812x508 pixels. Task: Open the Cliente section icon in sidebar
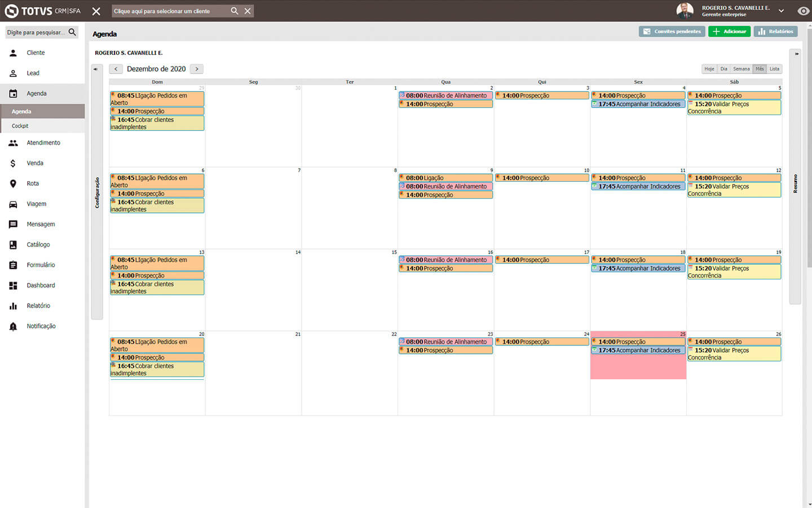(13, 52)
